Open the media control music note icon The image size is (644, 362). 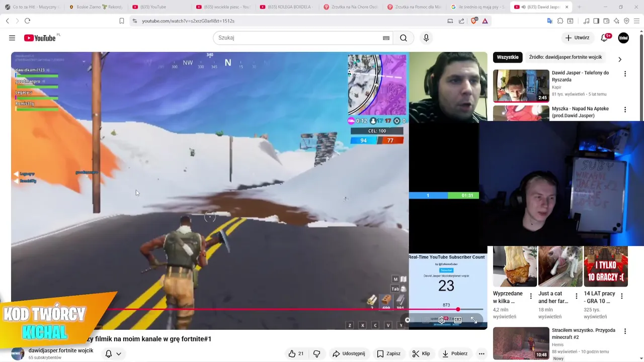[586, 21]
